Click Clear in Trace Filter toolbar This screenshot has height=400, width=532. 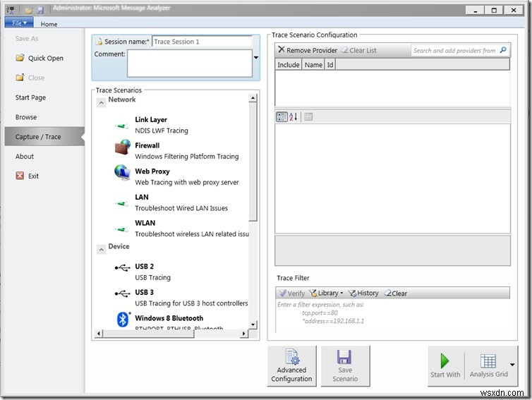[396, 293]
